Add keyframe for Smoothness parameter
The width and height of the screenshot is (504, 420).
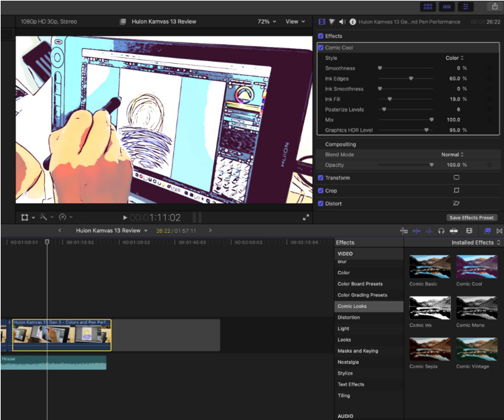tap(489, 68)
